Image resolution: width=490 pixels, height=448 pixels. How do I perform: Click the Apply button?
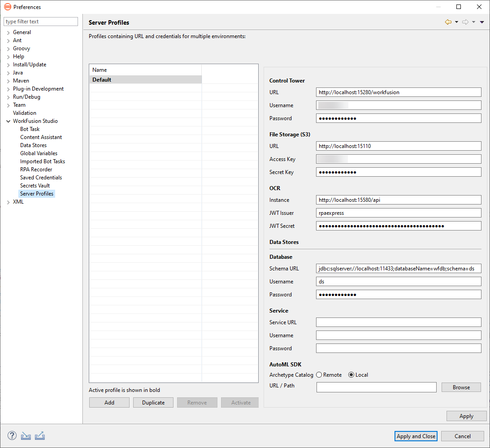pos(466,416)
